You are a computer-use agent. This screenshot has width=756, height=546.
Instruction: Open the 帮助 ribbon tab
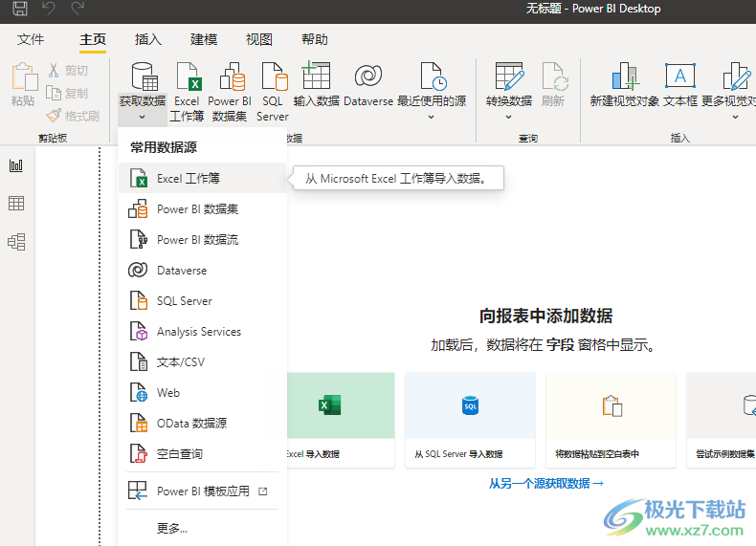314,39
